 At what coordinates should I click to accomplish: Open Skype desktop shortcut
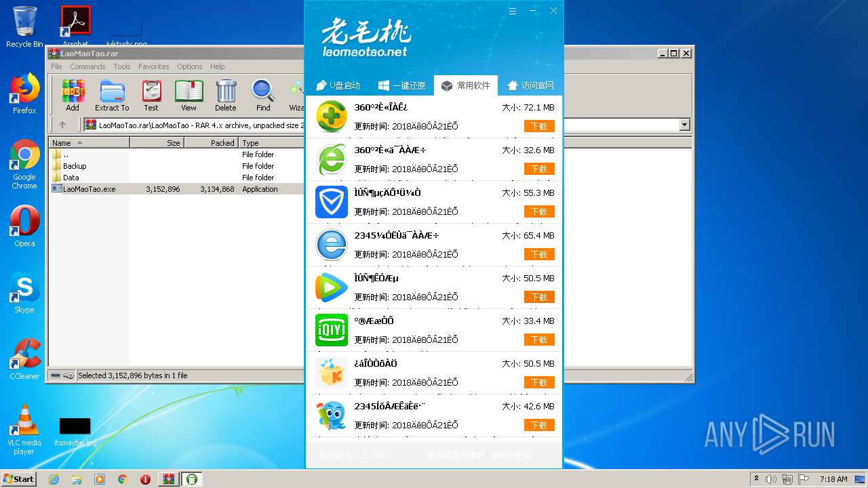pyautogui.click(x=24, y=293)
